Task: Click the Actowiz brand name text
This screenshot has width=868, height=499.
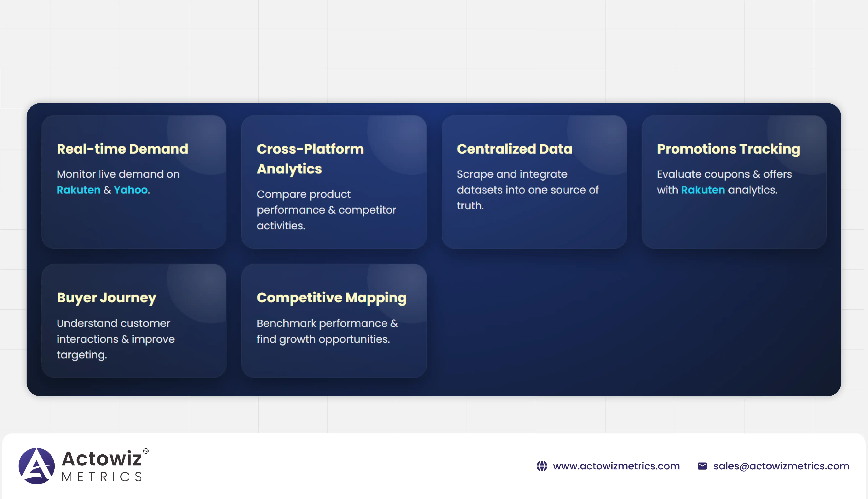Action: tap(102, 459)
